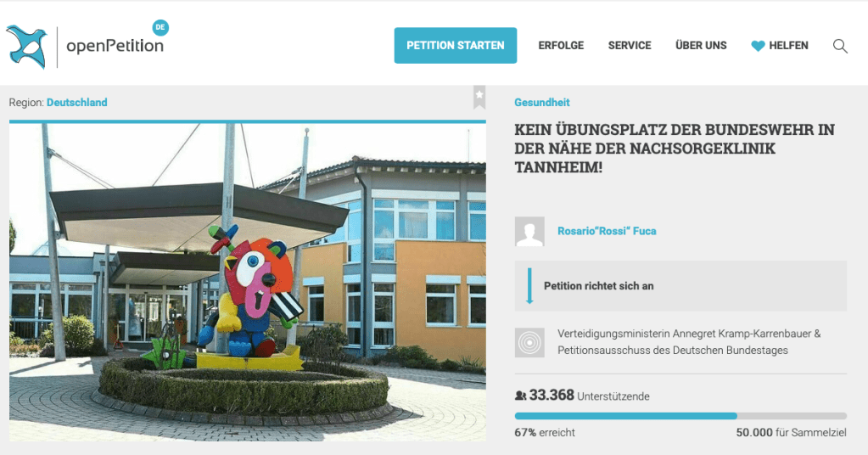
Task: Open the search magnifier icon
Action: click(840, 46)
